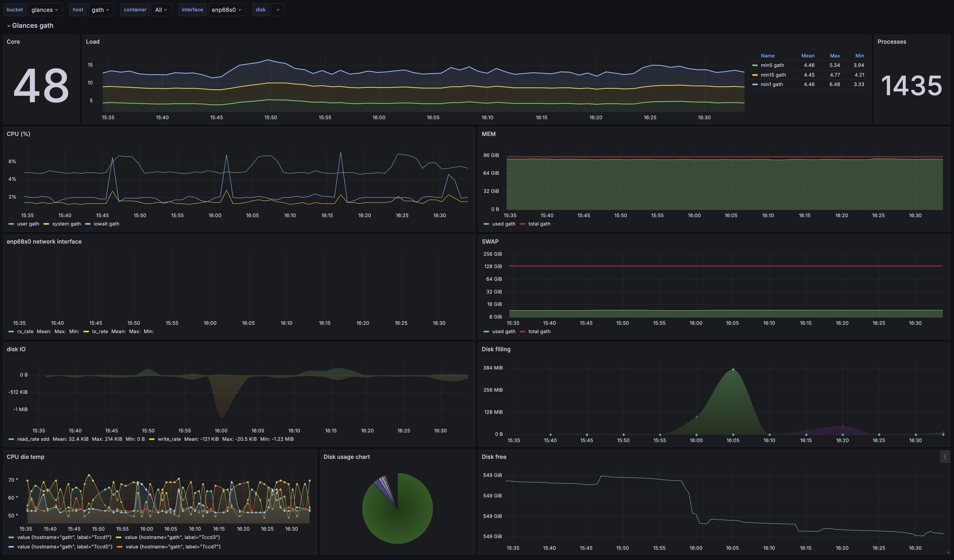
Task: Open the container All dropdown
Action: point(162,10)
